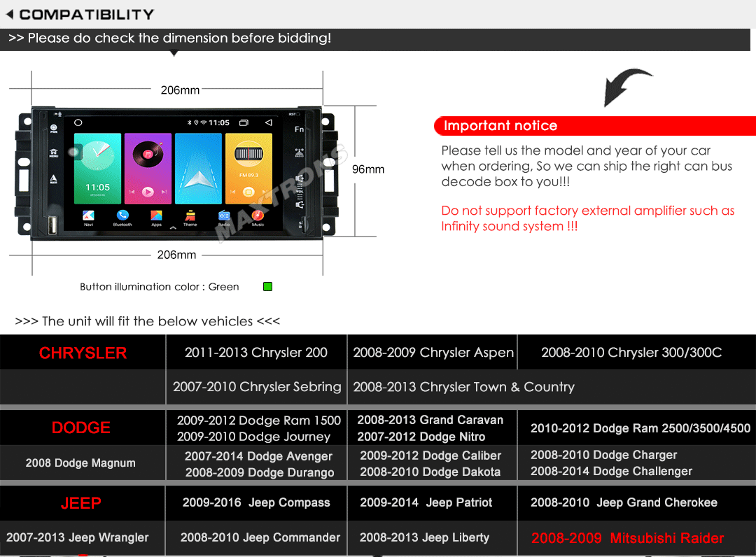This screenshot has height=557, width=756.
Task: Click the red CHRYSLER brand heading
Action: [83, 353]
